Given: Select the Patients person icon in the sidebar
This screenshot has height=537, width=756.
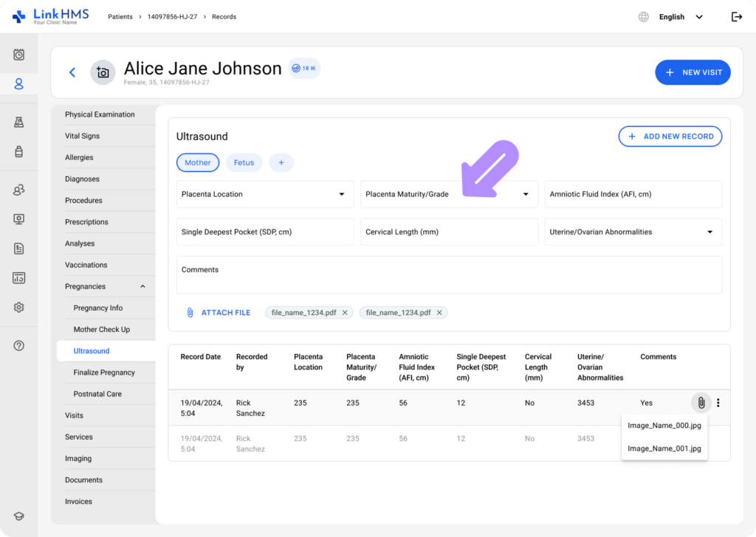Looking at the screenshot, I should (18, 84).
